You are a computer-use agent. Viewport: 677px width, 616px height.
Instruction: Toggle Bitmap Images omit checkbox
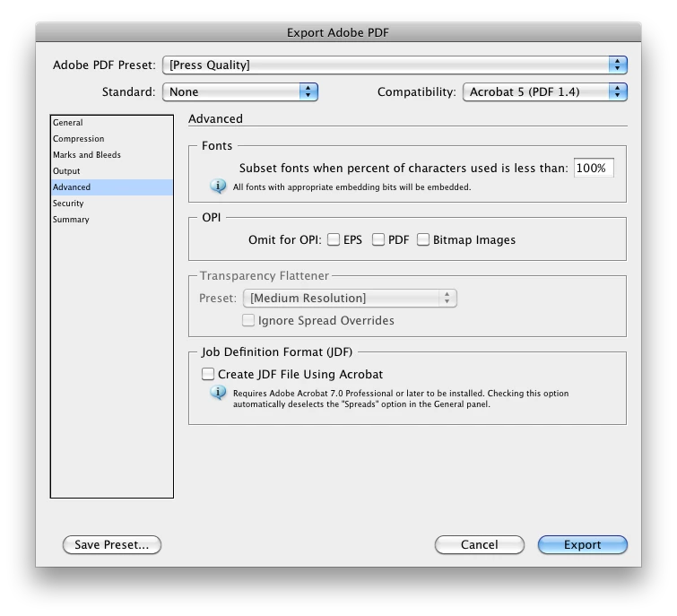(423, 239)
